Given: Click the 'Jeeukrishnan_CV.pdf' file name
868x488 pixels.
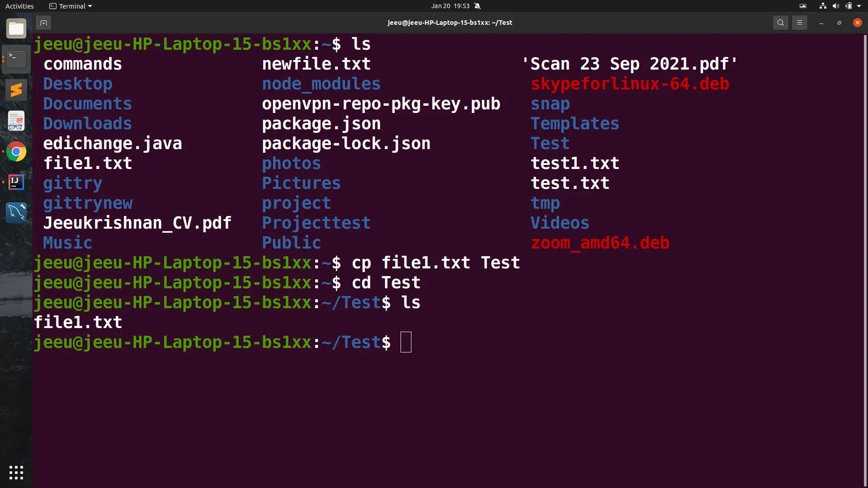Looking at the screenshot, I should pyautogui.click(x=137, y=223).
